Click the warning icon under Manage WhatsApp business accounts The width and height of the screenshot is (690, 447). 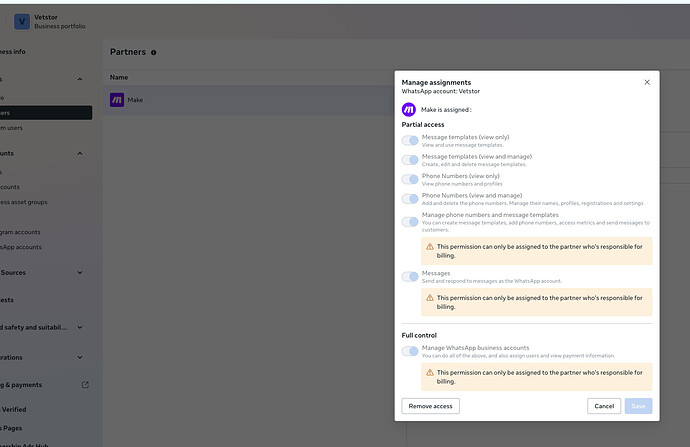[x=430, y=372]
